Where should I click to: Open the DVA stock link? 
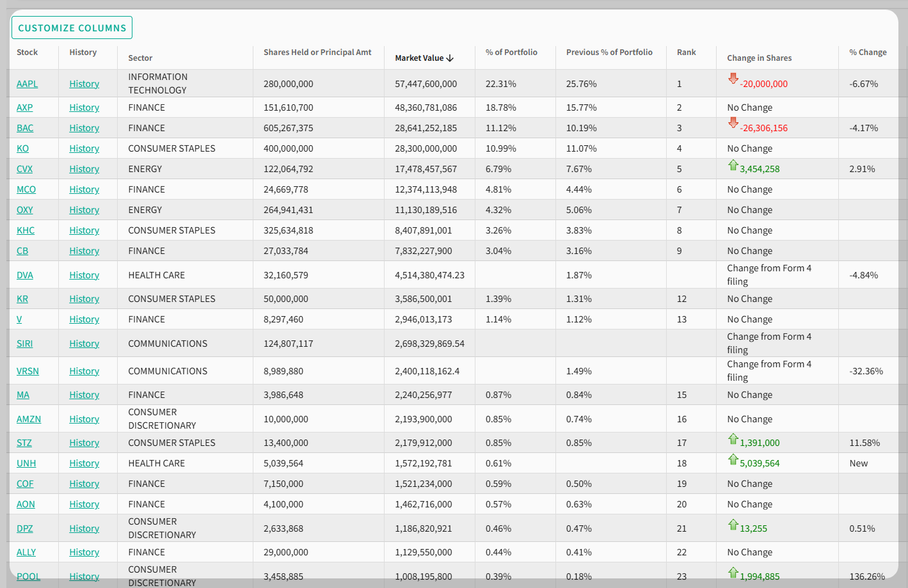(x=25, y=275)
